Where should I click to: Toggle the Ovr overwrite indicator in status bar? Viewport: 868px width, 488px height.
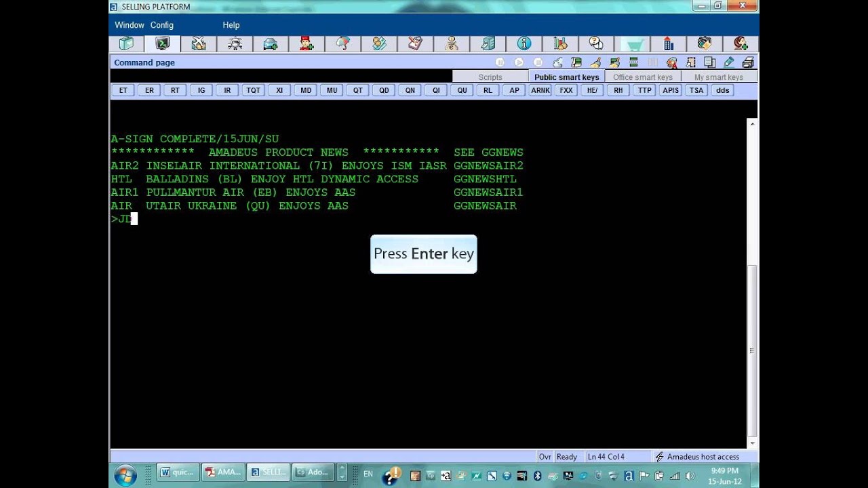coord(545,457)
